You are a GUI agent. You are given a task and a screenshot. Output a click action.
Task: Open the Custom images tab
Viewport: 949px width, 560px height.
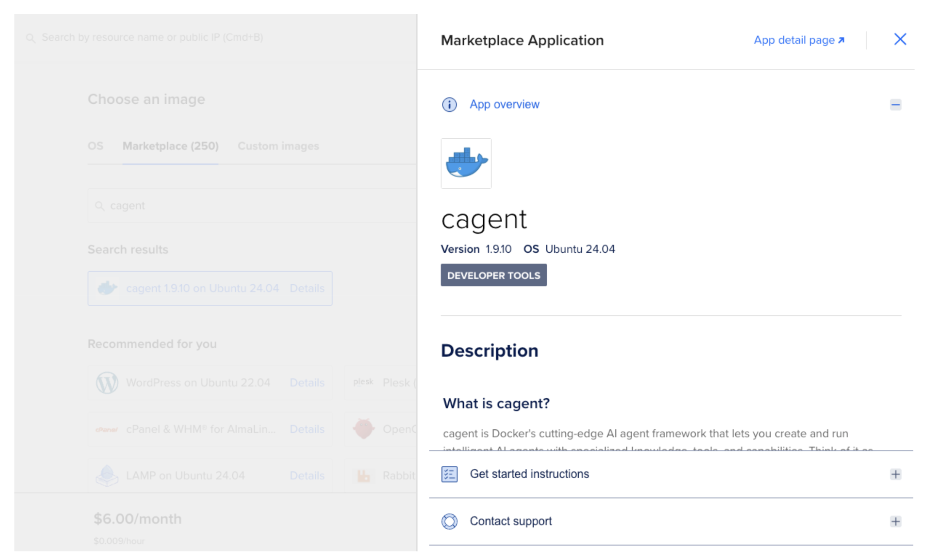point(279,146)
